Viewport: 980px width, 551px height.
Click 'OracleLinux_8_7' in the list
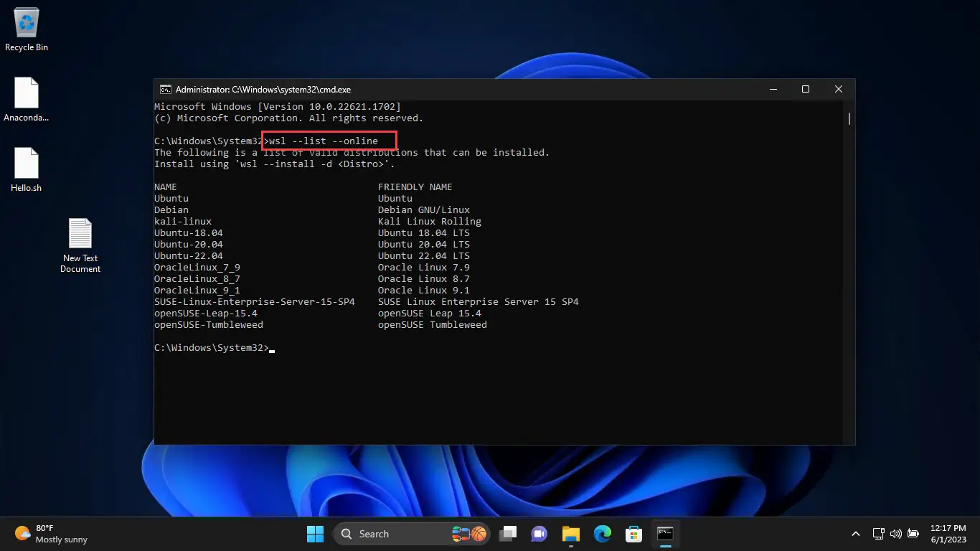click(197, 279)
